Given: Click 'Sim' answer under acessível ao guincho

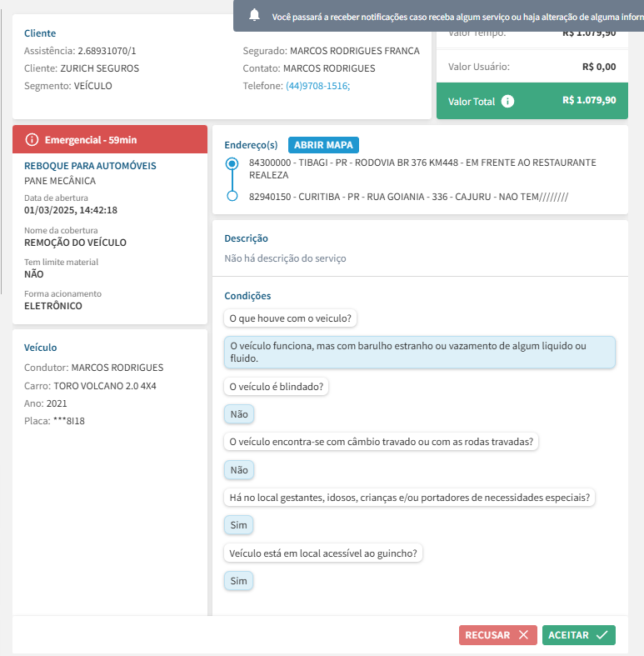Looking at the screenshot, I should click(239, 581).
